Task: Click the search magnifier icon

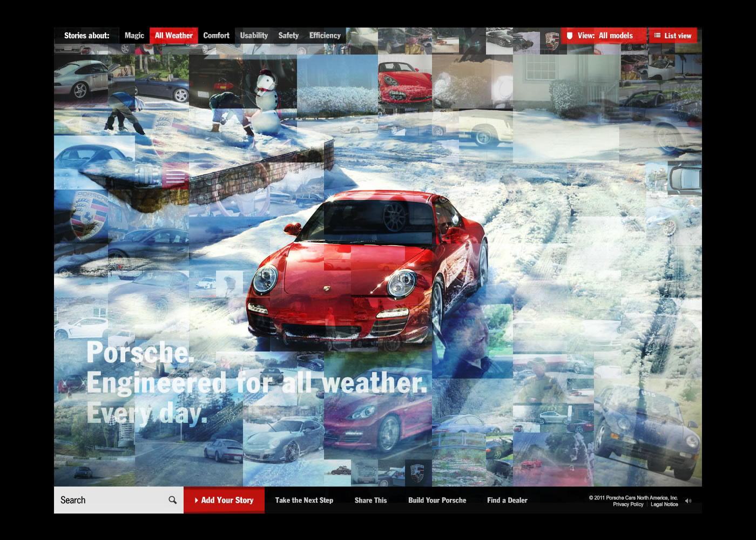Action: 173,500
